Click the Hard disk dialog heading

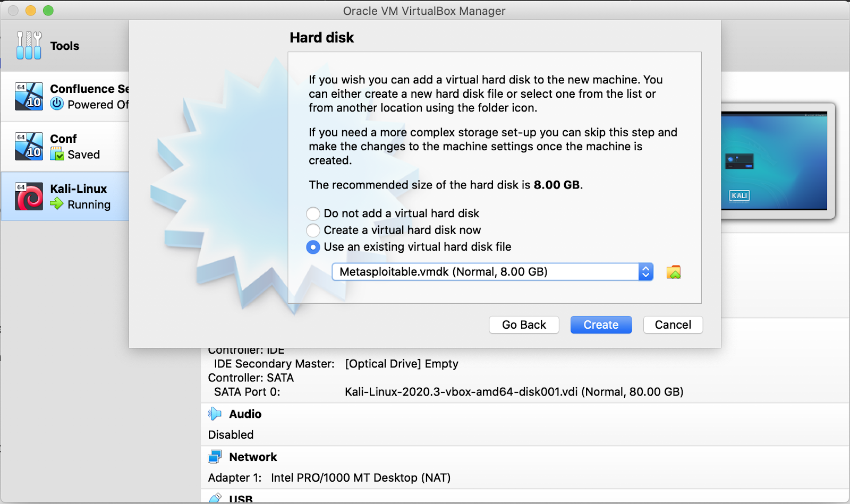click(321, 38)
